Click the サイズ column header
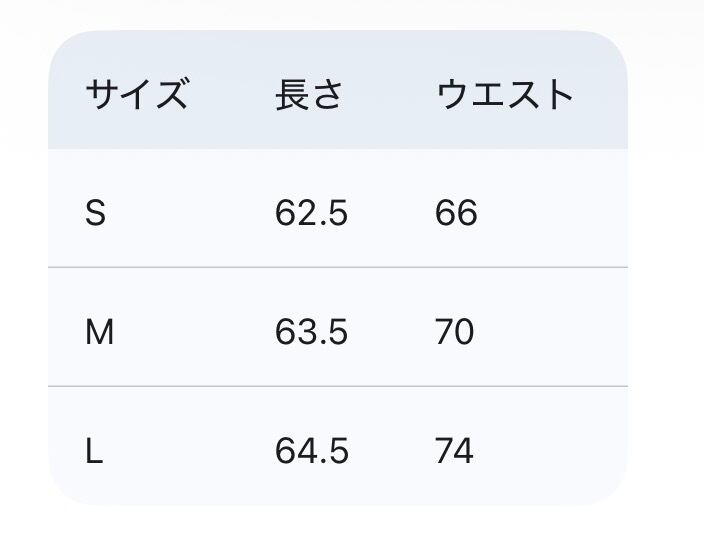The height and width of the screenshot is (541, 704). 136,95
